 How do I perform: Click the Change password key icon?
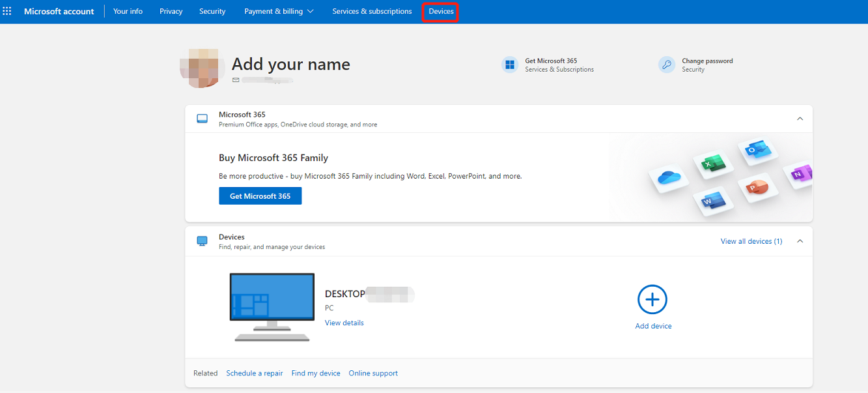(666, 65)
